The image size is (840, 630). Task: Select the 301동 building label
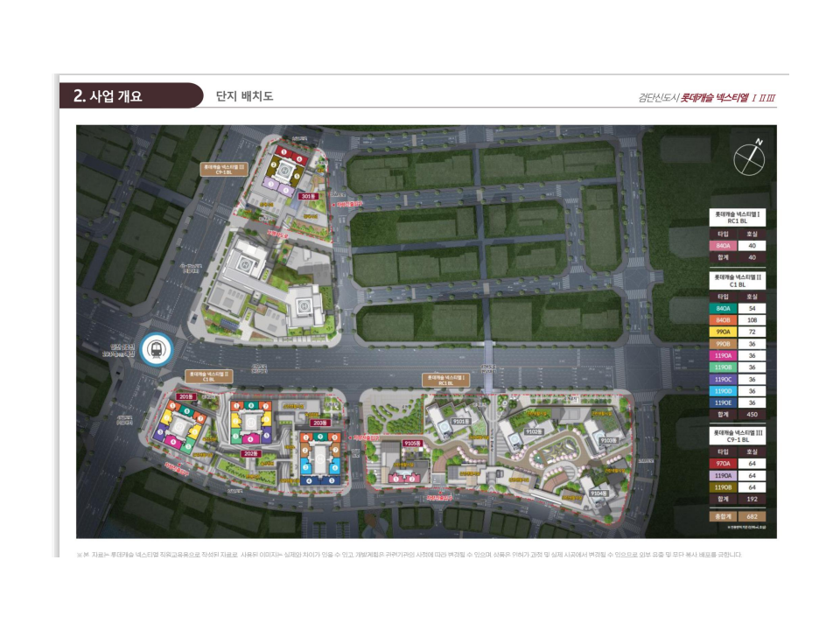pos(308,196)
